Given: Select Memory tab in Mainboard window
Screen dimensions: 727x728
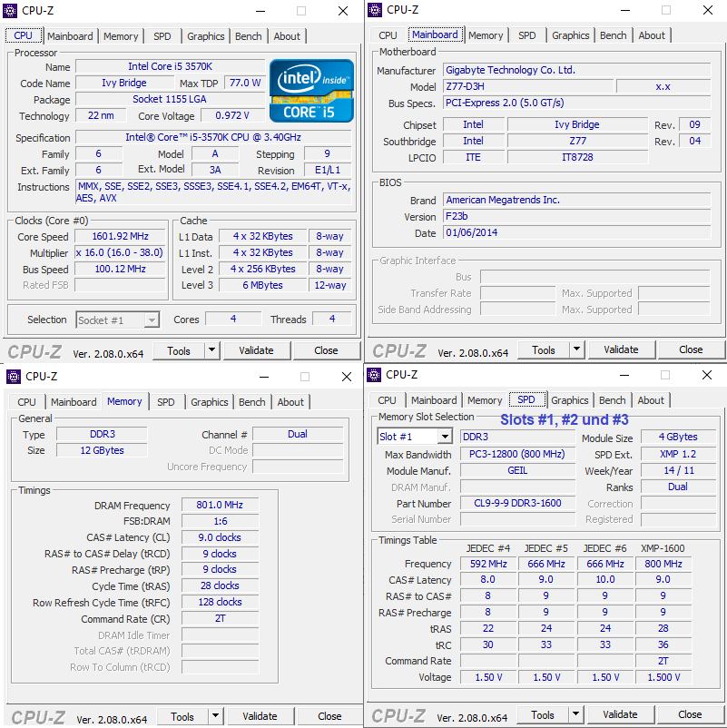Looking at the screenshot, I should pyautogui.click(x=486, y=35).
